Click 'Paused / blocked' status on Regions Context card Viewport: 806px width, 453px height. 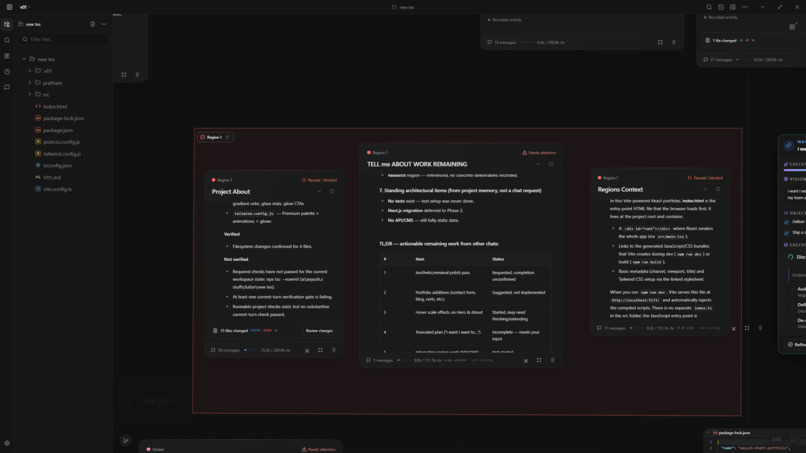tap(705, 178)
